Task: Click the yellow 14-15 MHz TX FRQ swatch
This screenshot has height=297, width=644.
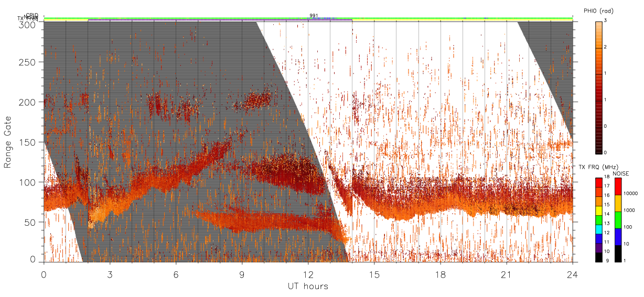Action: [599, 210]
